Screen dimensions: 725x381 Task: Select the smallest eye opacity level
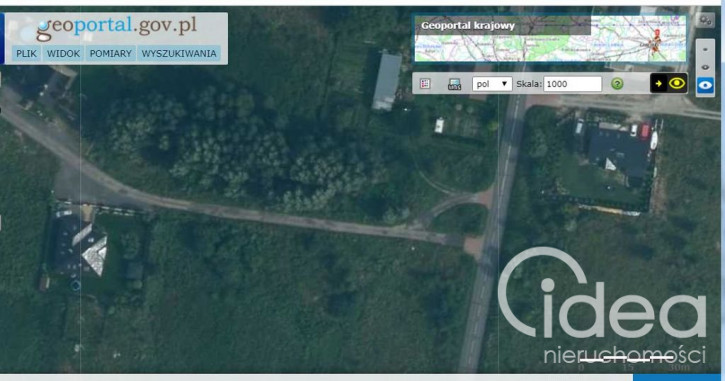(705, 49)
